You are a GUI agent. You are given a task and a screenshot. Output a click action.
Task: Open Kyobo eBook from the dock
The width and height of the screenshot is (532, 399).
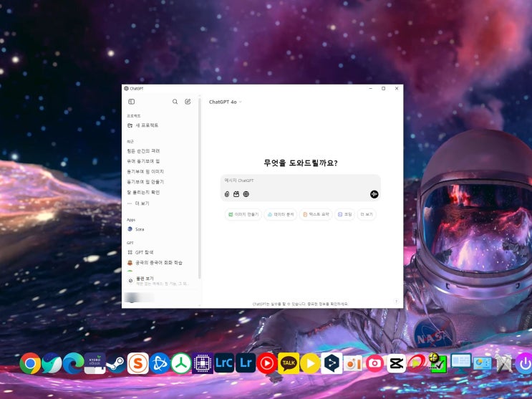95,363
